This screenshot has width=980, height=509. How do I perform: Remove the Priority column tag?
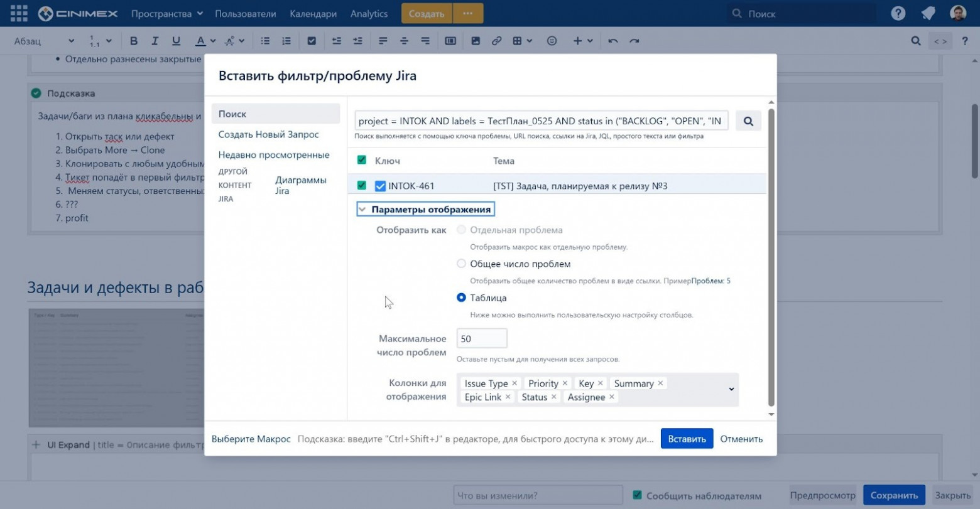coord(565,383)
